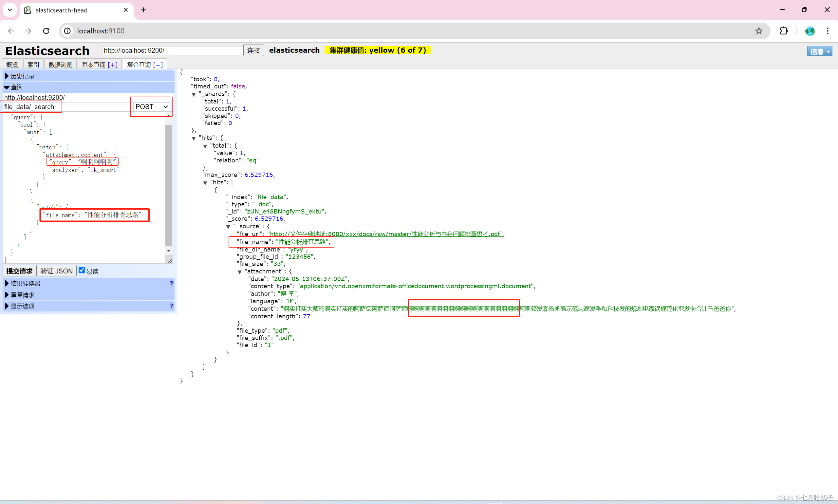Collapse the "_shards" JSON node
The height and width of the screenshot is (504, 838).
[x=194, y=94]
